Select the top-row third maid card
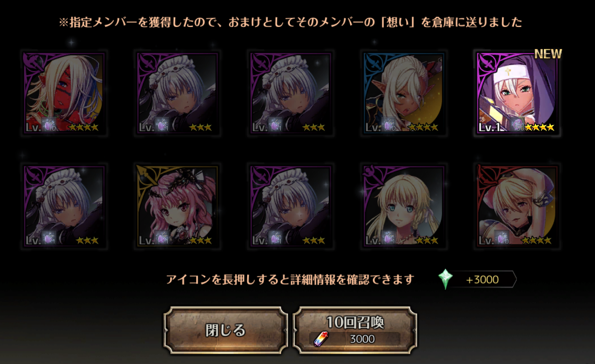Screen dimensions: 595x364 point(291,93)
